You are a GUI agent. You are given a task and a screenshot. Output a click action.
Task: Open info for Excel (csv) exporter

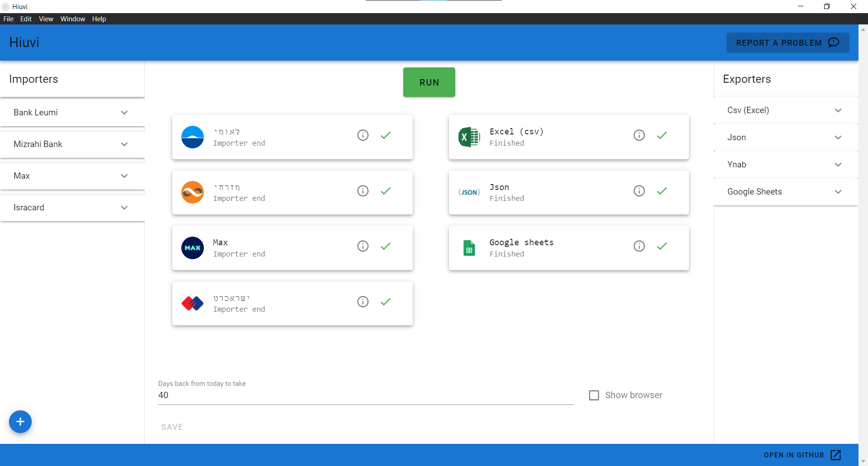(x=639, y=135)
